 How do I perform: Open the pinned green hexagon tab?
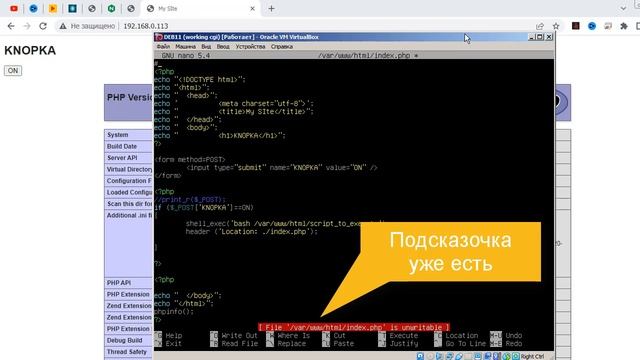pyautogui.click(x=111, y=8)
